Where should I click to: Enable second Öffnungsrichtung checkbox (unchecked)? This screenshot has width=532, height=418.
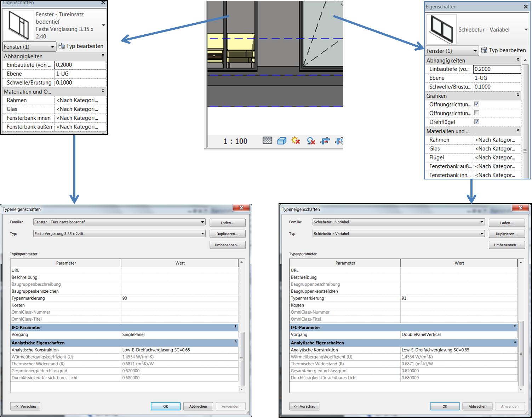(x=477, y=113)
